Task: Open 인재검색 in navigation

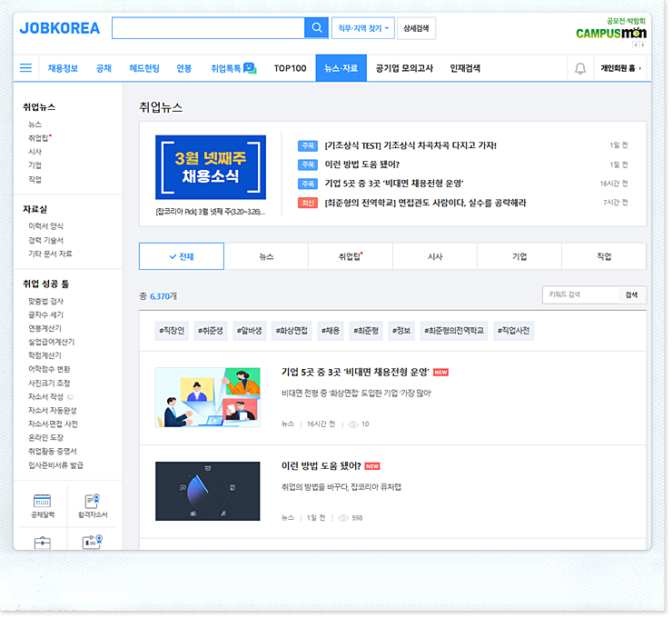Action: click(466, 68)
